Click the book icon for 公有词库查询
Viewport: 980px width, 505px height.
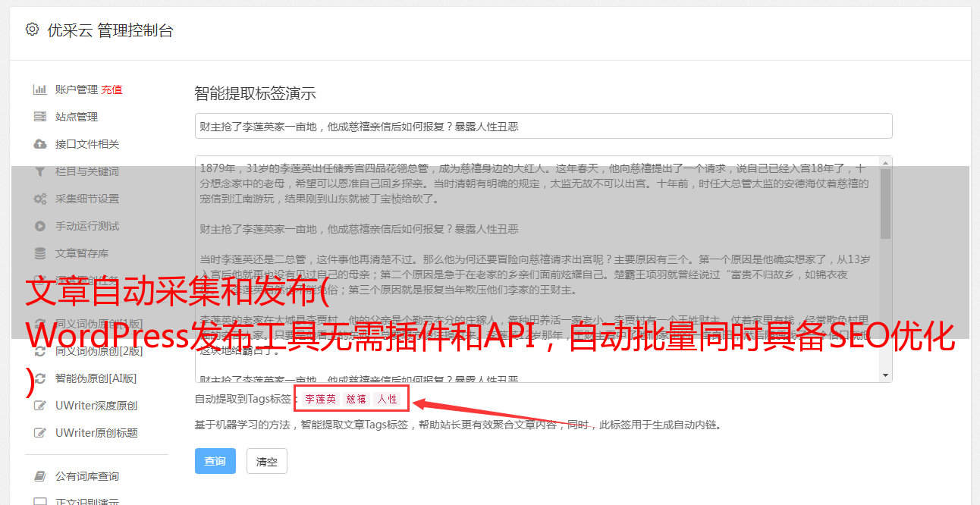pos(40,476)
